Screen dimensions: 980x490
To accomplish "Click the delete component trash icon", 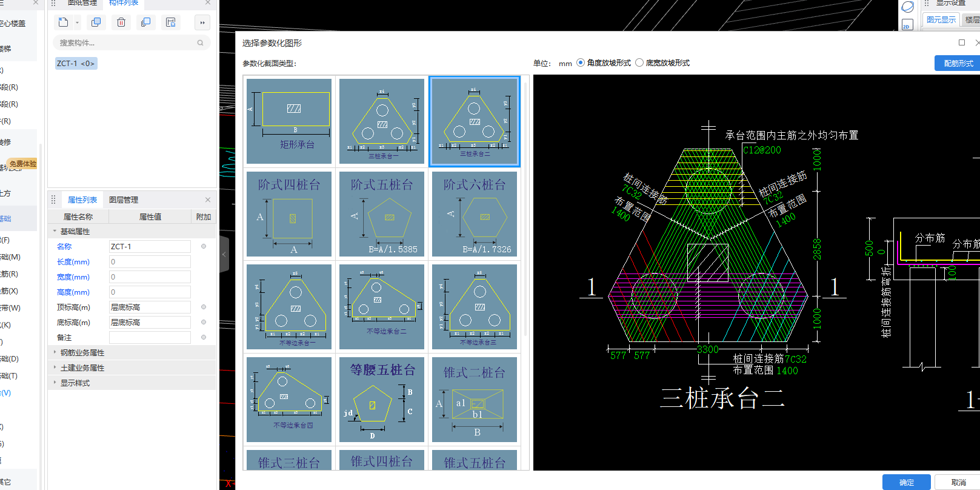I will tap(121, 22).
